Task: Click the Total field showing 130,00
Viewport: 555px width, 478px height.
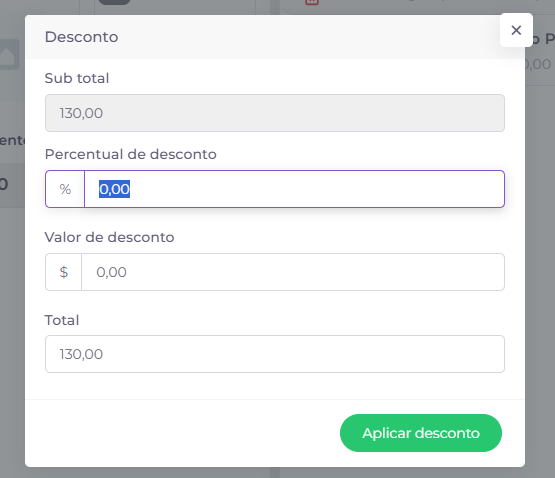Action: [275, 354]
